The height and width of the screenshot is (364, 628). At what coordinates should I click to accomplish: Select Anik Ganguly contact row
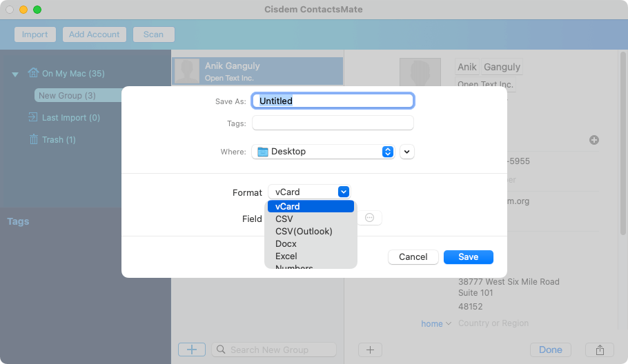point(257,71)
